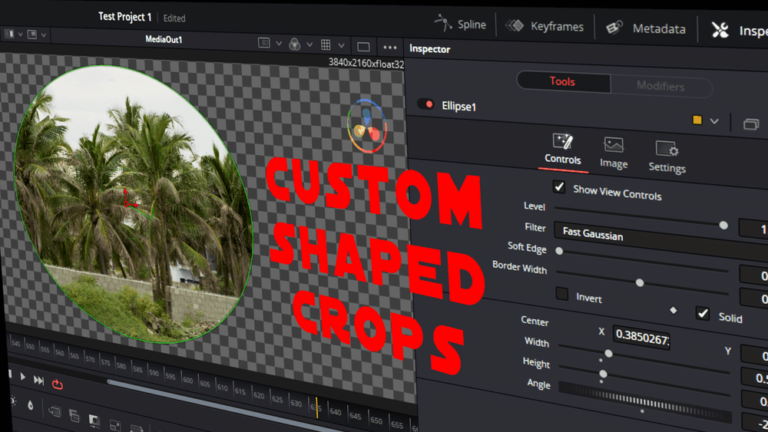Switch to the Modifiers tab
The image size is (768, 432).
pyautogui.click(x=661, y=86)
